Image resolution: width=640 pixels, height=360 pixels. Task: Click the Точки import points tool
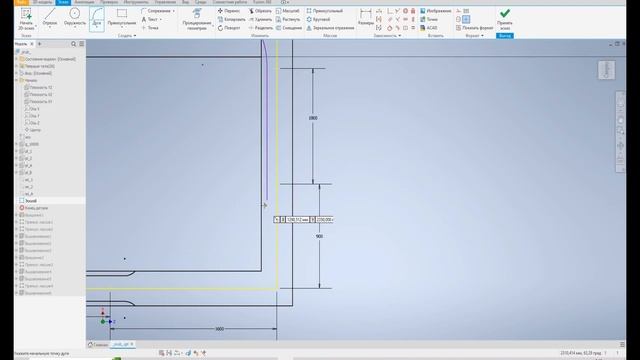point(429,19)
